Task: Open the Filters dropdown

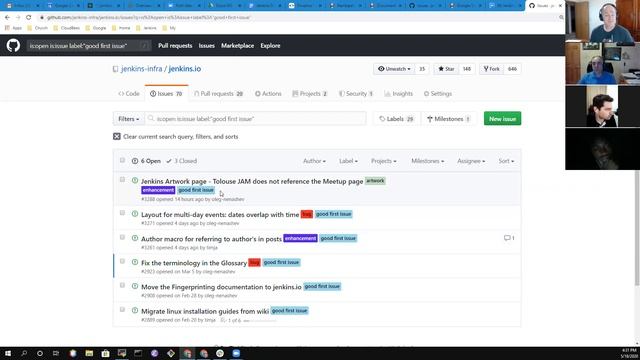Action: click(x=129, y=119)
